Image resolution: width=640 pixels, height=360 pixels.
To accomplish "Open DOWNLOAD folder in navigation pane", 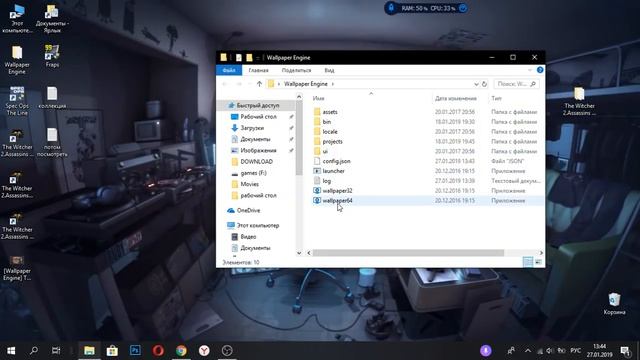I will [x=256, y=162].
